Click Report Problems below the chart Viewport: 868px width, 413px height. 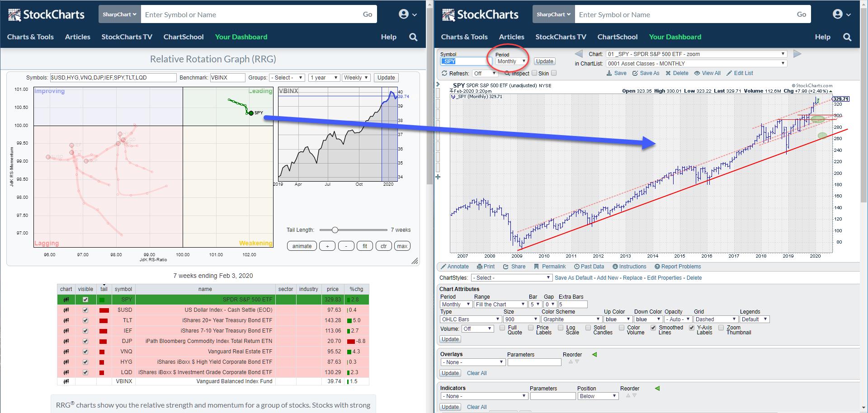[x=678, y=267]
